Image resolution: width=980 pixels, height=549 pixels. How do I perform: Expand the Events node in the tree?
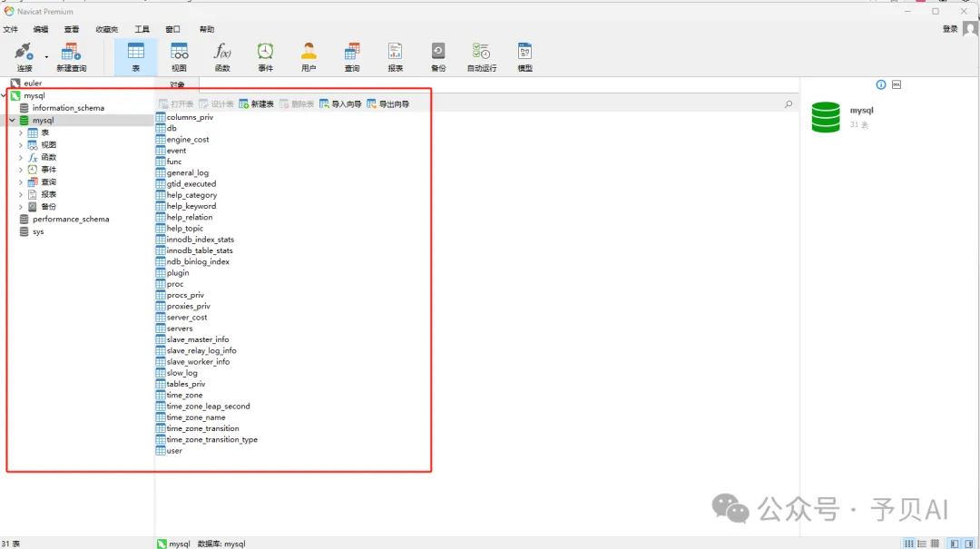(x=21, y=170)
